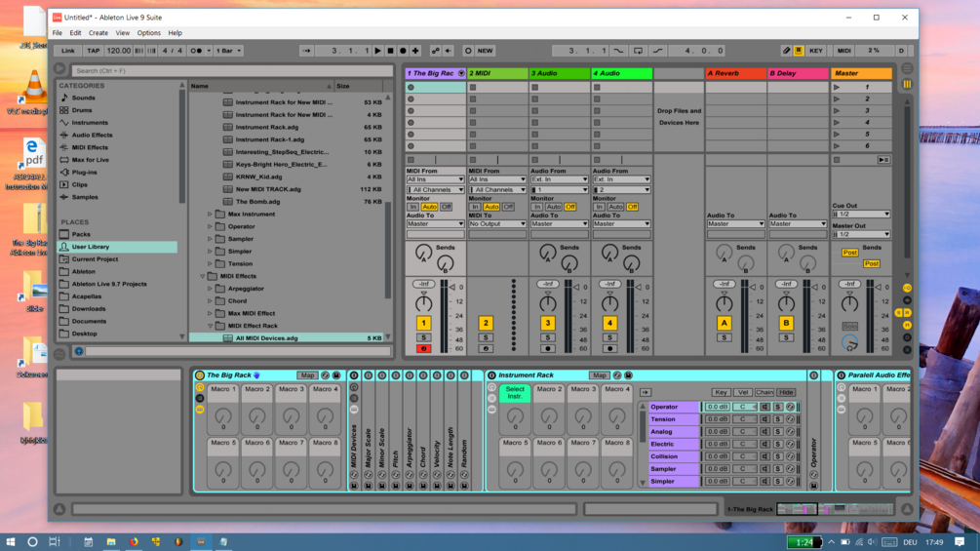The image size is (980, 551).
Task: Open Master Cue Out dropdown
Action: click(861, 215)
